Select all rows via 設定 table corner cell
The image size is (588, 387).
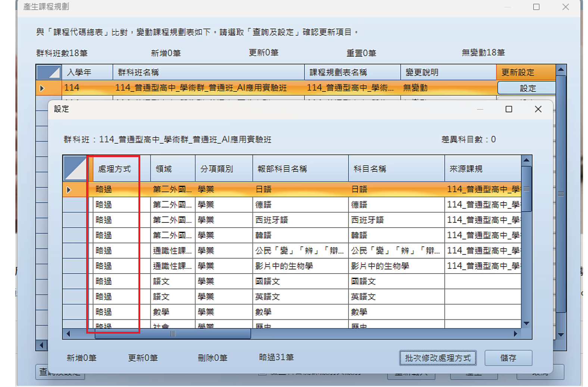point(75,168)
